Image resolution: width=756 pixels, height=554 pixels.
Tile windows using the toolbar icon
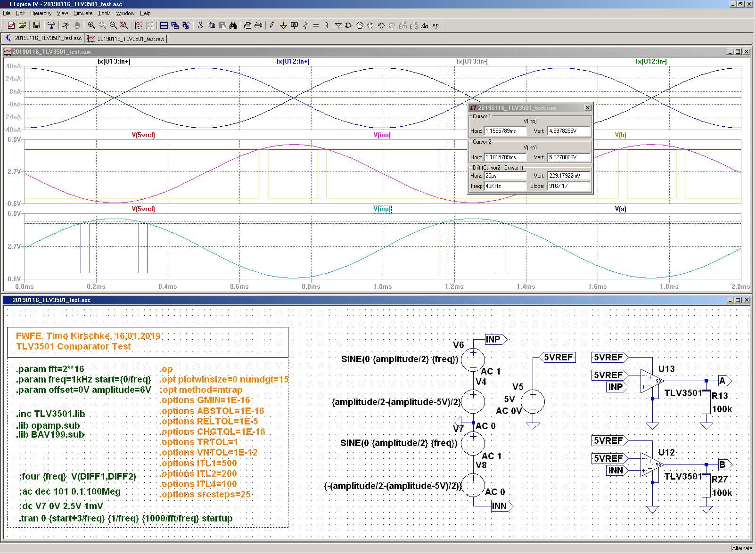(x=164, y=25)
